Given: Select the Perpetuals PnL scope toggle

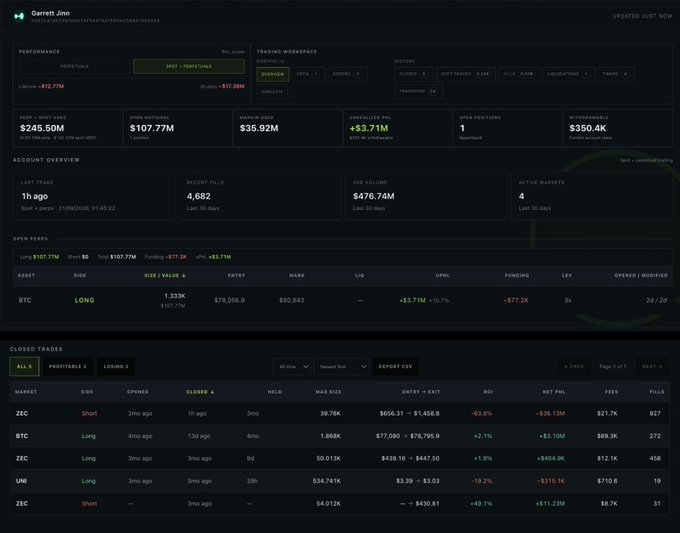Looking at the screenshot, I should [75, 66].
